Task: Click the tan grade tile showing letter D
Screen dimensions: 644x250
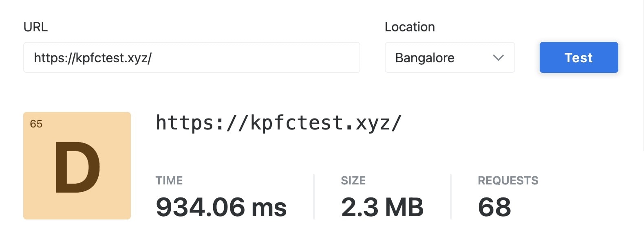Action: [77, 167]
